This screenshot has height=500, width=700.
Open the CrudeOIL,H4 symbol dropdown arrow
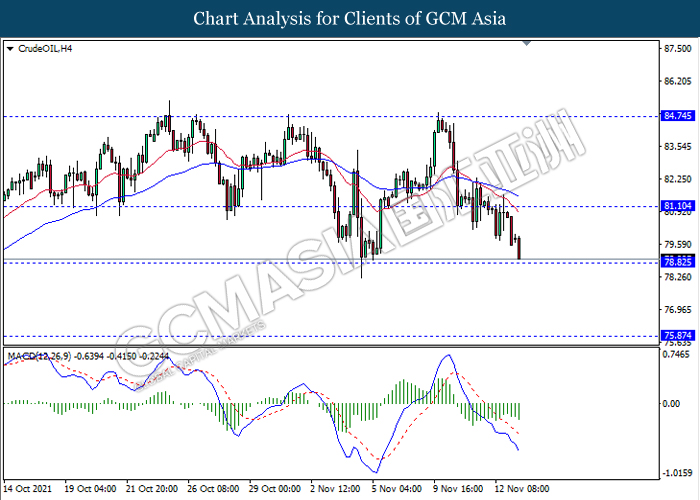[x=10, y=49]
